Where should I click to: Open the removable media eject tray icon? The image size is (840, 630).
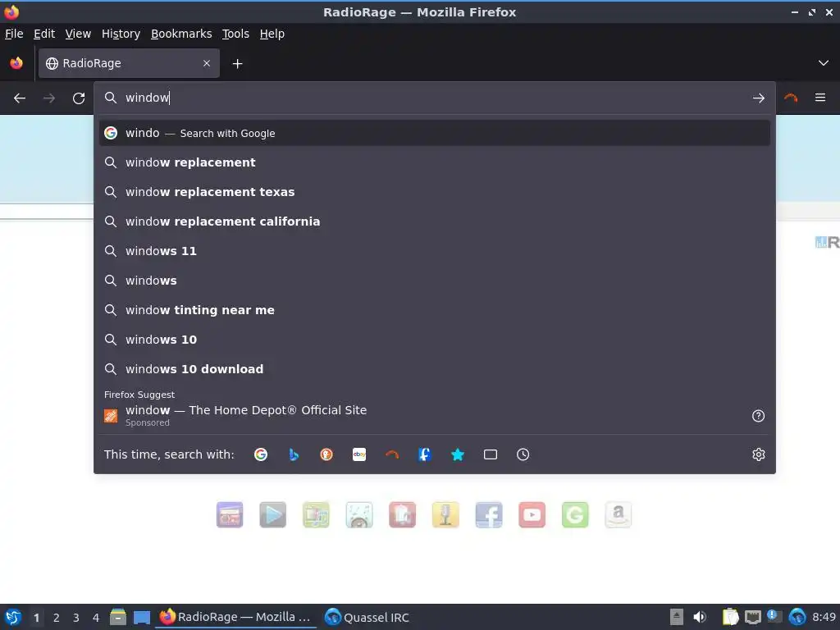[x=677, y=617]
